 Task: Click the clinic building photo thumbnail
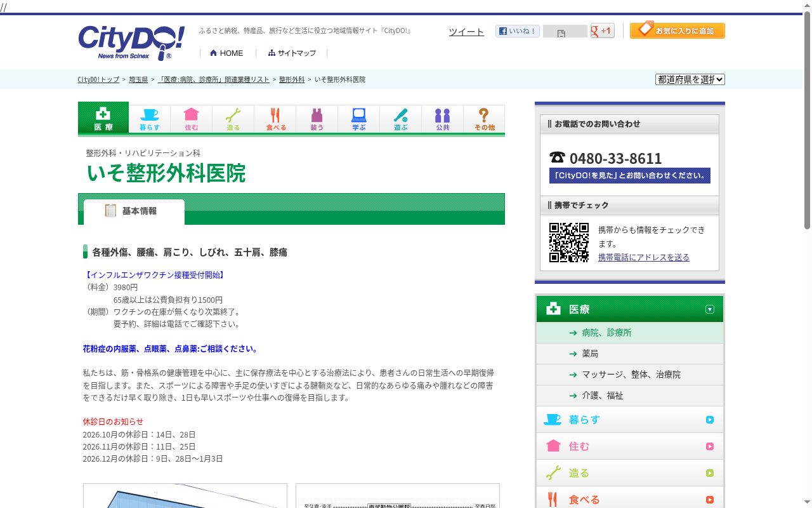point(185,496)
